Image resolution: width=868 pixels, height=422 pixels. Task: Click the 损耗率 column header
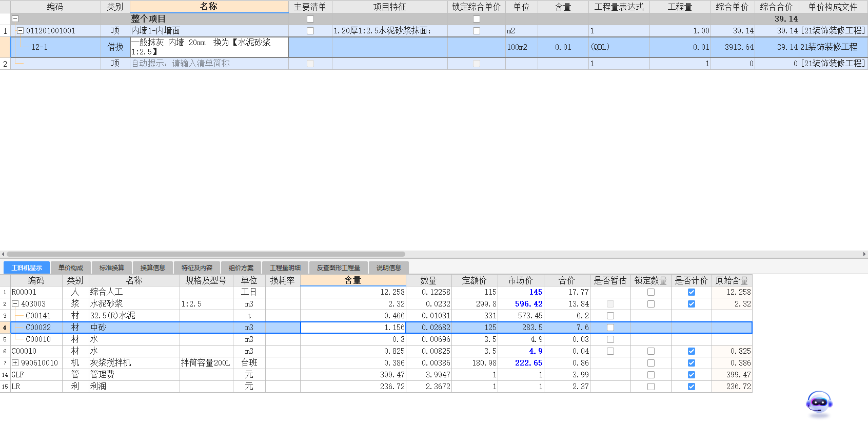pos(283,280)
